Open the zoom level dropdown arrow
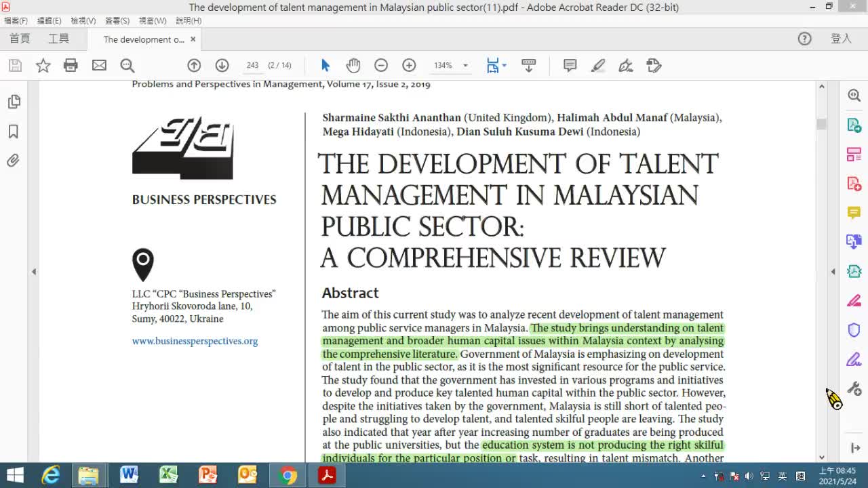Screen dimensions: 868x488 (465, 66)
